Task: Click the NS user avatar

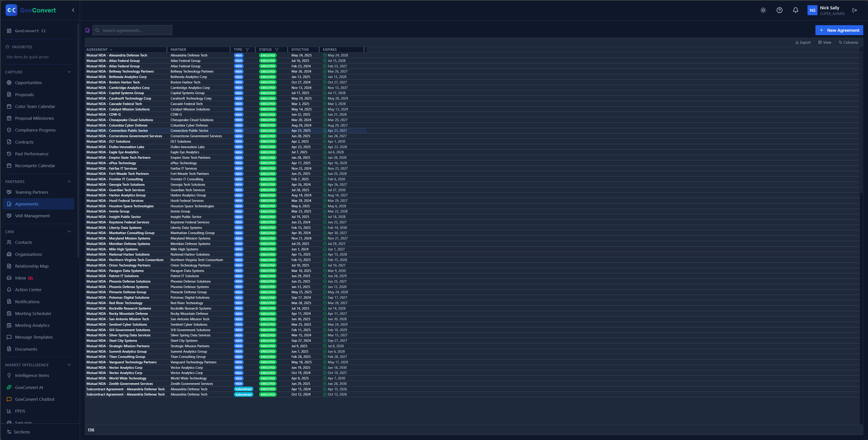Action: [x=812, y=10]
